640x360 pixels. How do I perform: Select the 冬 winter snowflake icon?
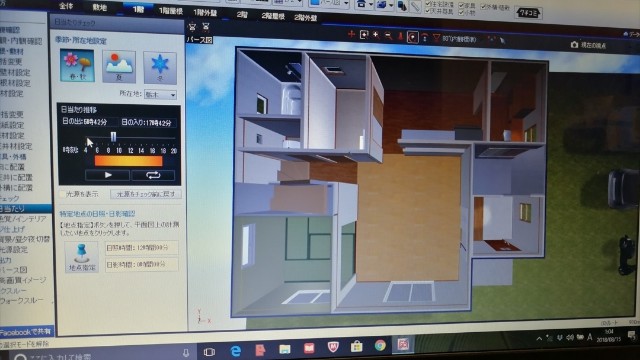click(x=160, y=68)
